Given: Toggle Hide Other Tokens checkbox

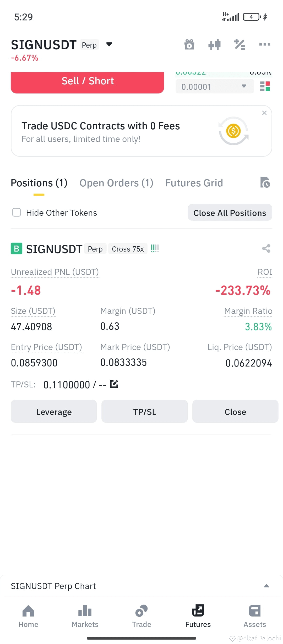Looking at the screenshot, I should click(17, 212).
